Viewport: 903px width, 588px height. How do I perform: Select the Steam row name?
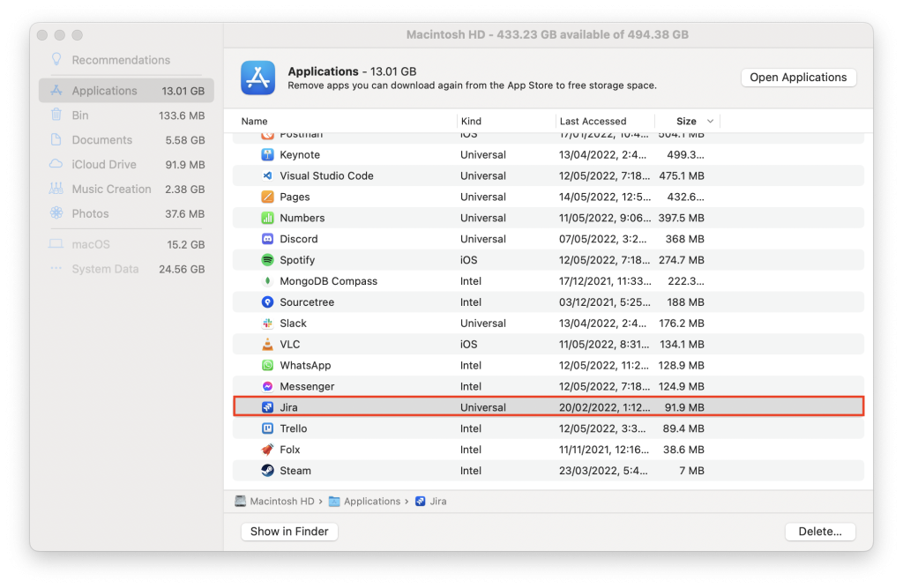point(295,471)
